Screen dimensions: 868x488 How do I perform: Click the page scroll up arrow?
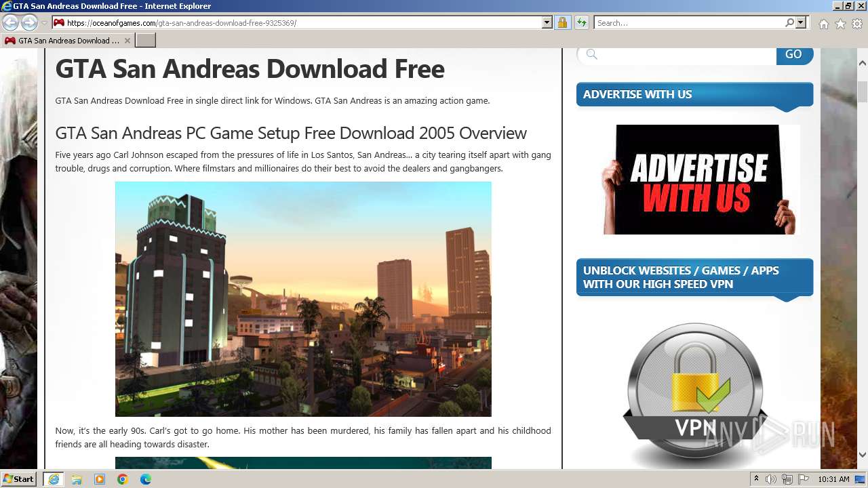click(x=862, y=62)
